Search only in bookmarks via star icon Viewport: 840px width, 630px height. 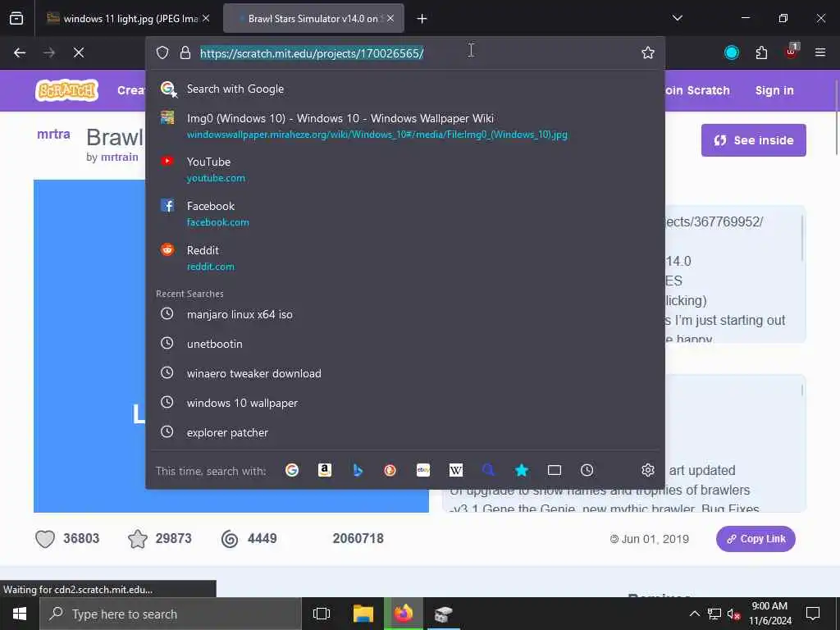point(522,470)
